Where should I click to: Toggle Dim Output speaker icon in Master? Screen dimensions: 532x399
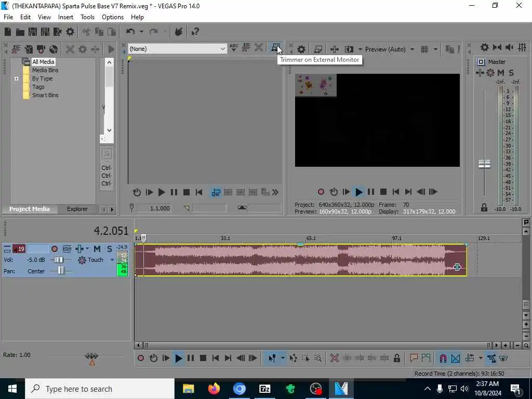coord(510,47)
